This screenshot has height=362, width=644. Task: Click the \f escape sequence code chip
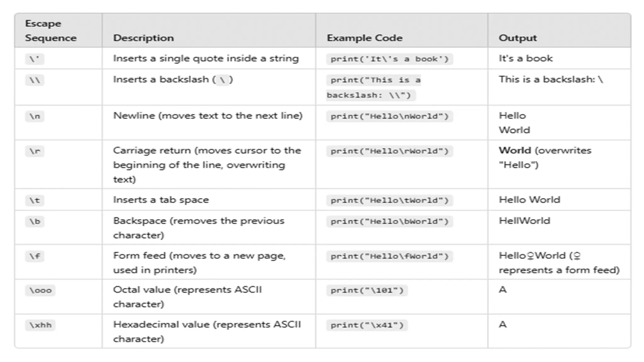click(x=35, y=256)
